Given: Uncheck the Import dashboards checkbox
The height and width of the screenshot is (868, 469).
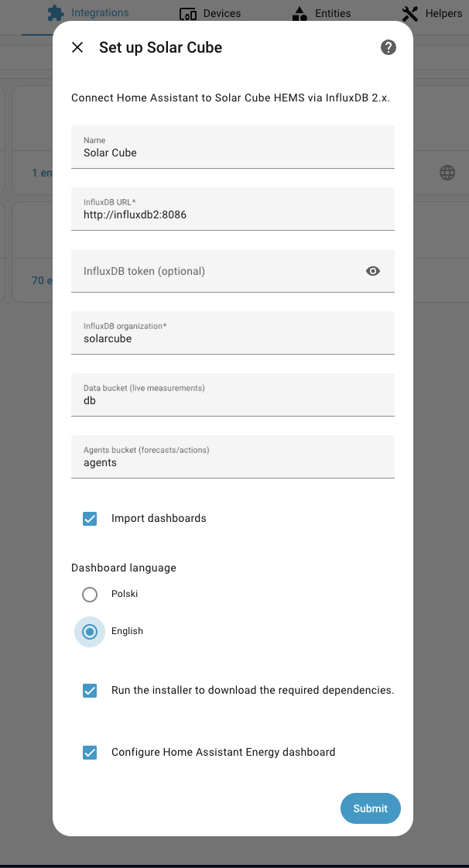Looking at the screenshot, I should (90, 519).
